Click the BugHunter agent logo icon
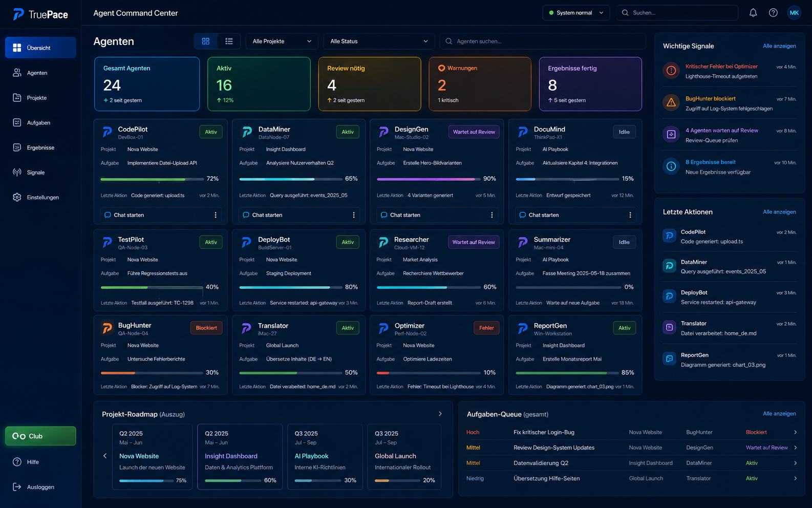This screenshot has height=508, width=812. click(107, 328)
